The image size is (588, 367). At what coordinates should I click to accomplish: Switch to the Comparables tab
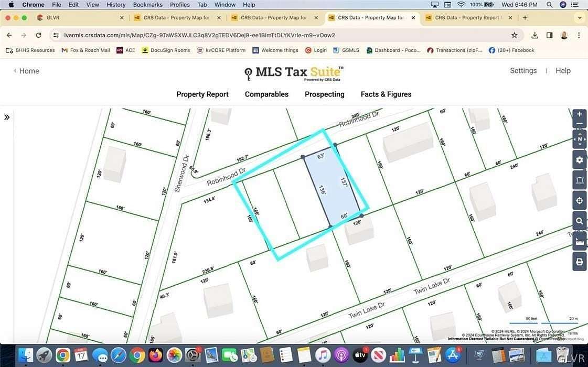pos(266,94)
